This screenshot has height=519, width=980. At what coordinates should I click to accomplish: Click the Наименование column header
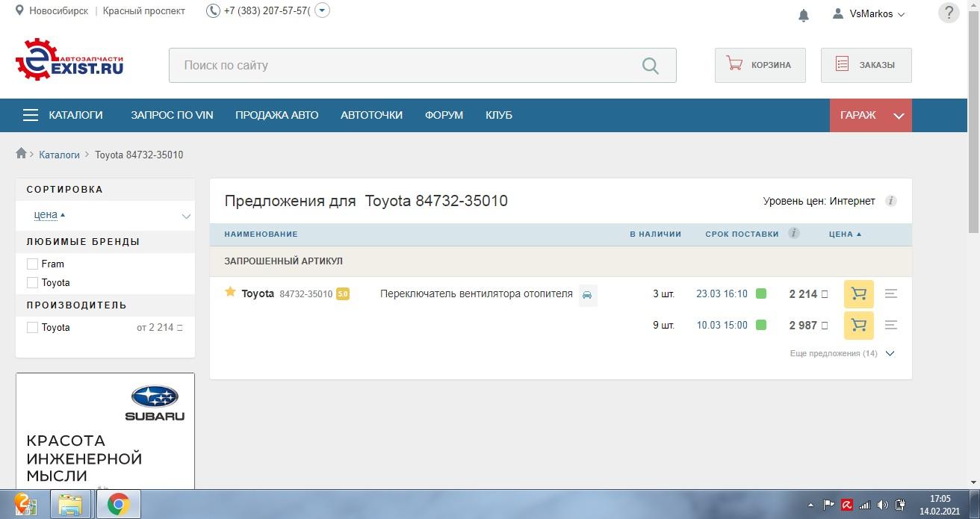261,234
